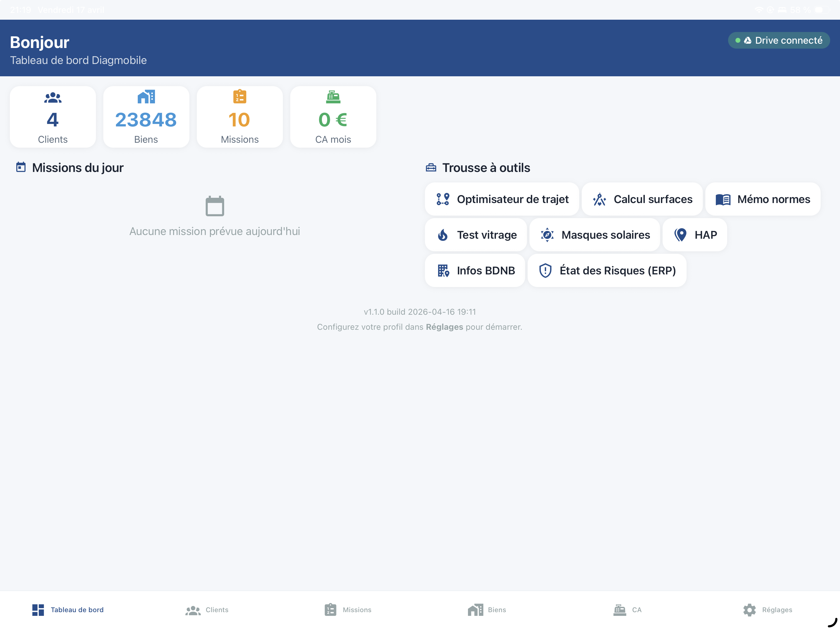Click the Infos BDNB building grid icon
This screenshot has width=840, height=630.
pos(443,270)
